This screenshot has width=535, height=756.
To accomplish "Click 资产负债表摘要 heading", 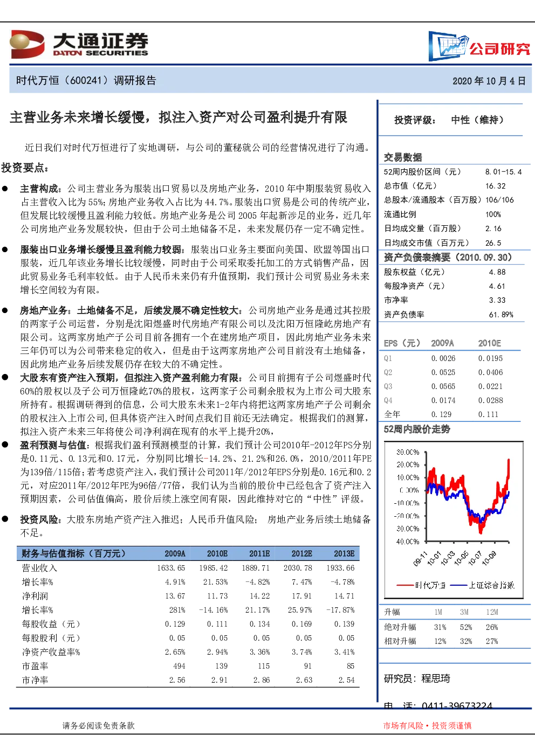I will (x=448, y=257).
